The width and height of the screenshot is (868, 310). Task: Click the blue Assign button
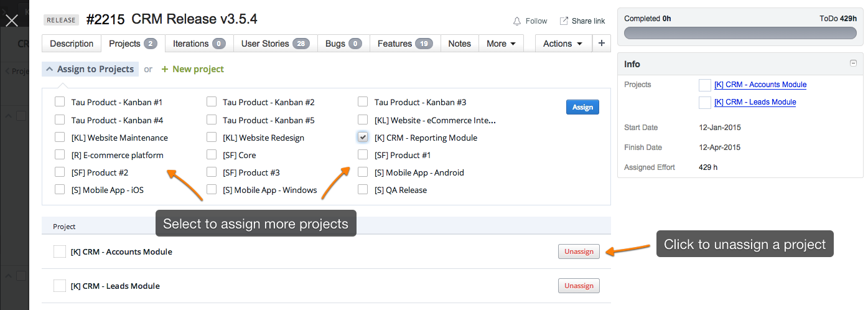pos(582,107)
